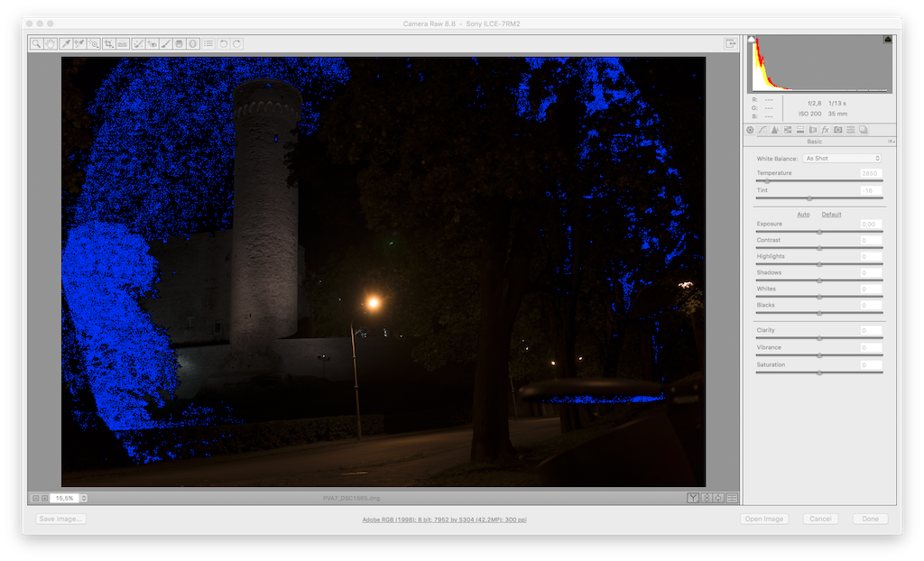Screen dimensions: 924x561
Task: Click the Auto tone link
Action: [x=803, y=215]
